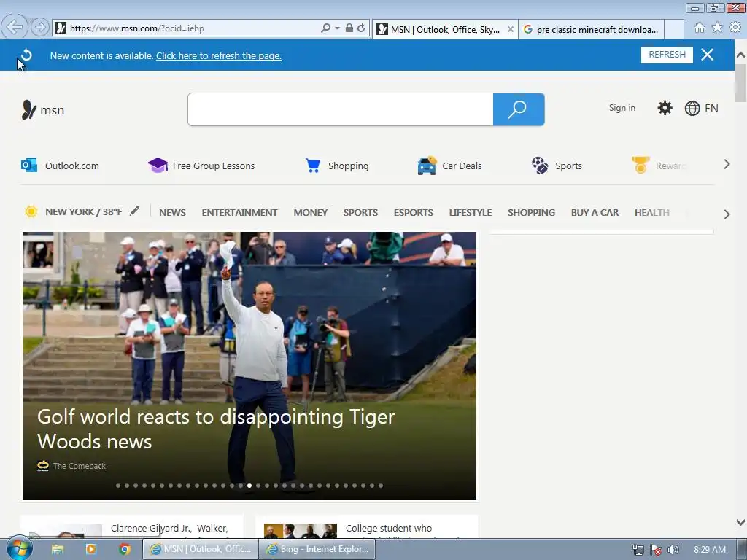Open the Car Deals shortcut
Image resolution: width=747 pixels, height=560 pixels.
(449, 166)
